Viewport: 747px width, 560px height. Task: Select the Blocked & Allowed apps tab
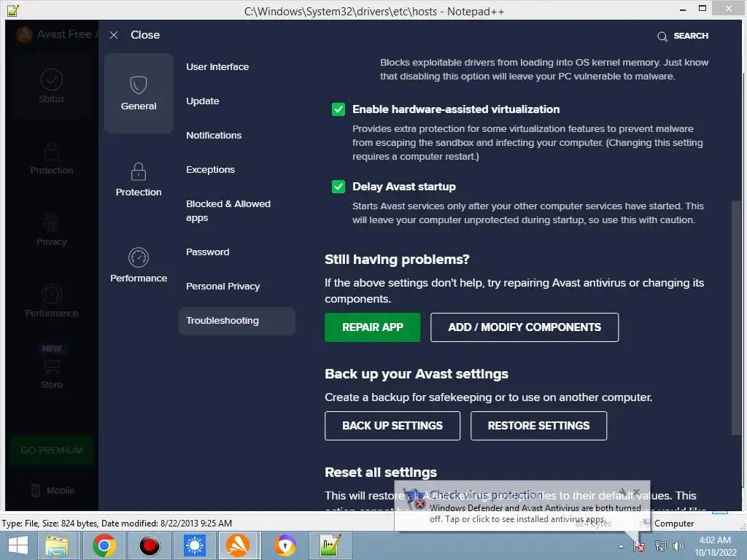pos(228,211)
